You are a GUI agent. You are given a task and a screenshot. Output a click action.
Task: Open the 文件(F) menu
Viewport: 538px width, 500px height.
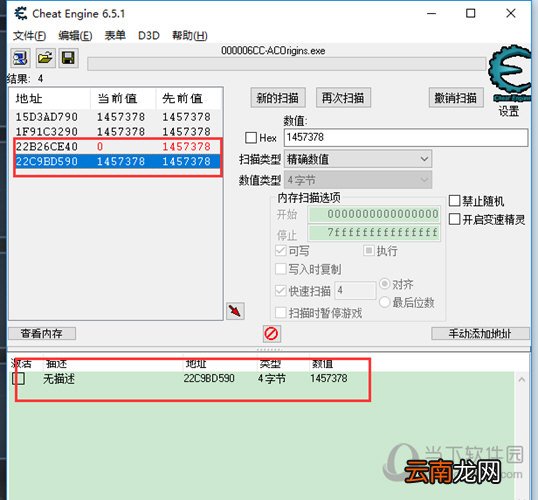click(x=30, y=35)
